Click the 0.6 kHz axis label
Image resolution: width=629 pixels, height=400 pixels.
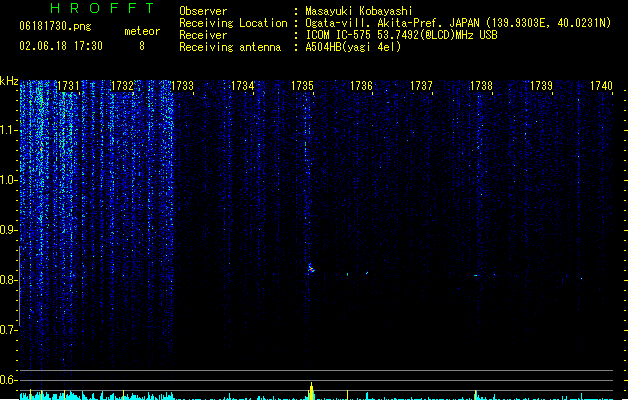8,380
